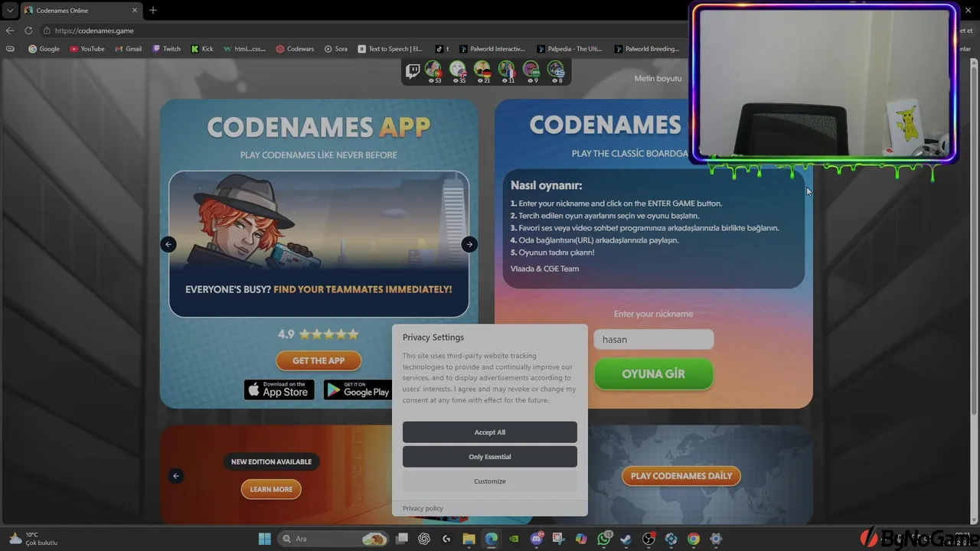
Task: Go back with browser back arrow
Action: [x=10, y=31]
